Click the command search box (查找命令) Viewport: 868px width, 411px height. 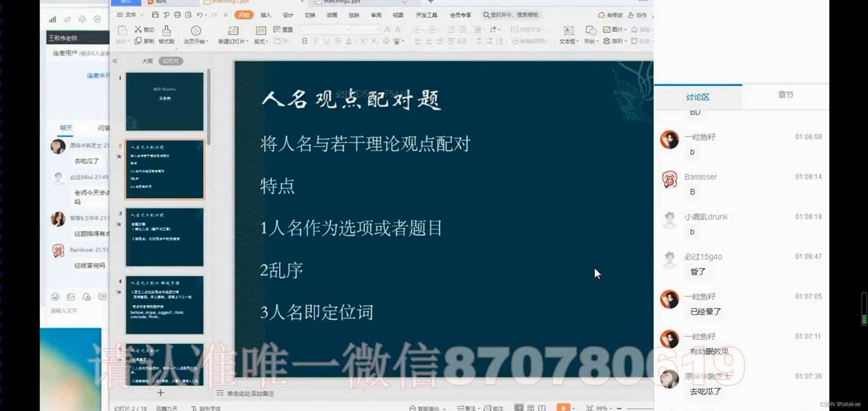click(512, 15)
